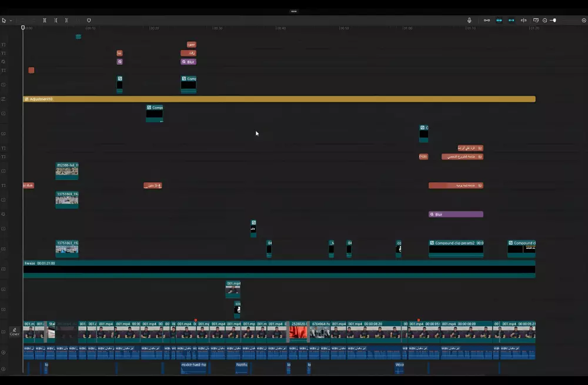Select the small teal clip on the top track
588x385 pixels.
tap(78, 36)
